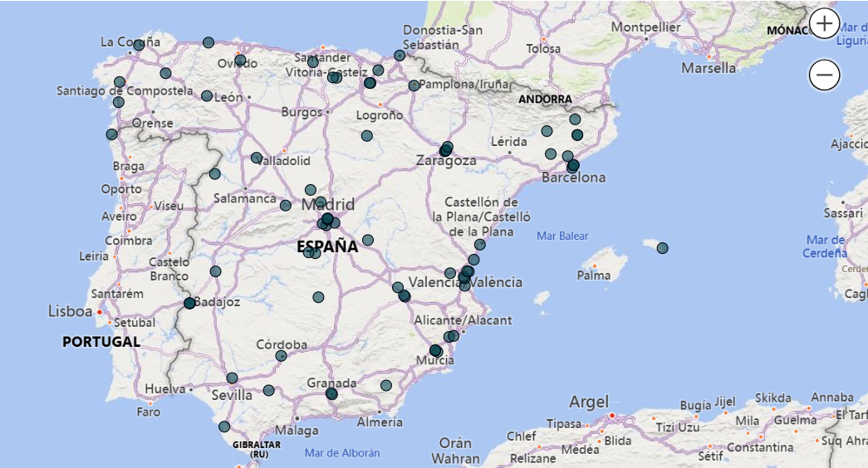
Task: Click the Argel city label
Action: [589, 402]
